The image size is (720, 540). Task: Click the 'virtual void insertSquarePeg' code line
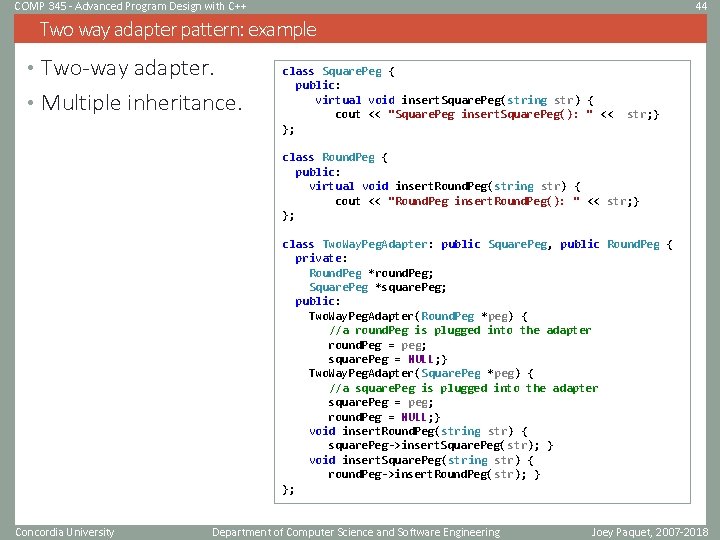[x=454, y=100]
